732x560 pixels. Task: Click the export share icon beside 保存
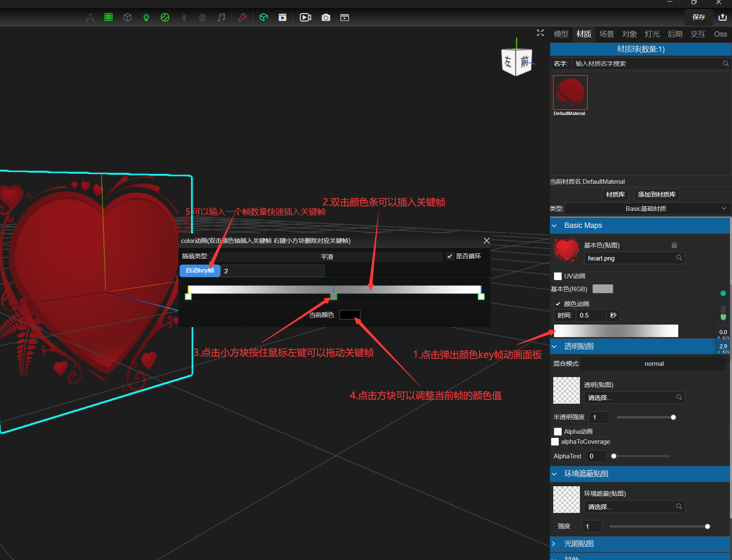[722, 17]
